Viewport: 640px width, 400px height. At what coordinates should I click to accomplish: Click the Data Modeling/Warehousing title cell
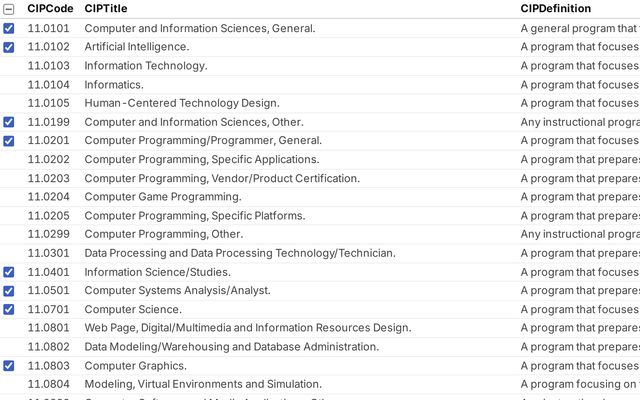[x=231, y=347]
